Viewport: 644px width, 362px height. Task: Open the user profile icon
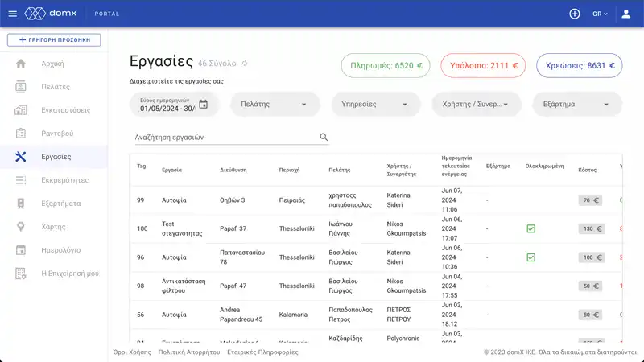[x=625, y=14]
